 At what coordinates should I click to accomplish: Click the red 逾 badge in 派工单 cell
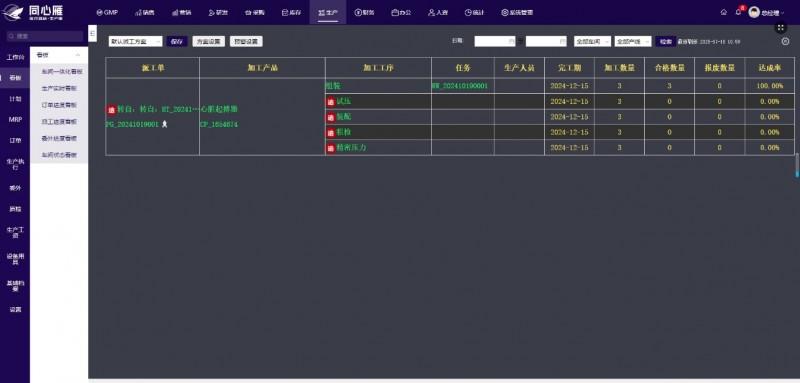112,109
